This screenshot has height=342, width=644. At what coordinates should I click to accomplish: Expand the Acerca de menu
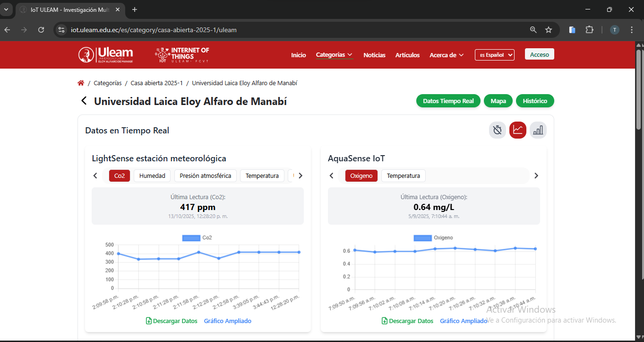click(x=447, y=55)
